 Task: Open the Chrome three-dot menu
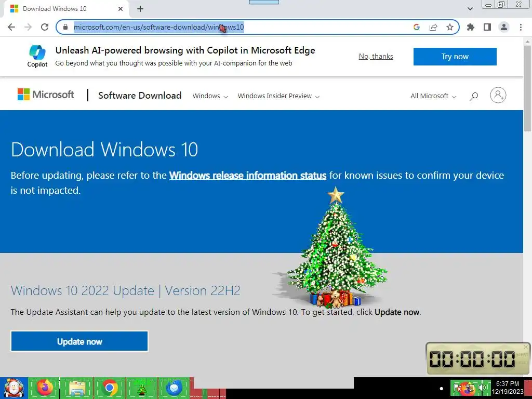click(521, 27)
